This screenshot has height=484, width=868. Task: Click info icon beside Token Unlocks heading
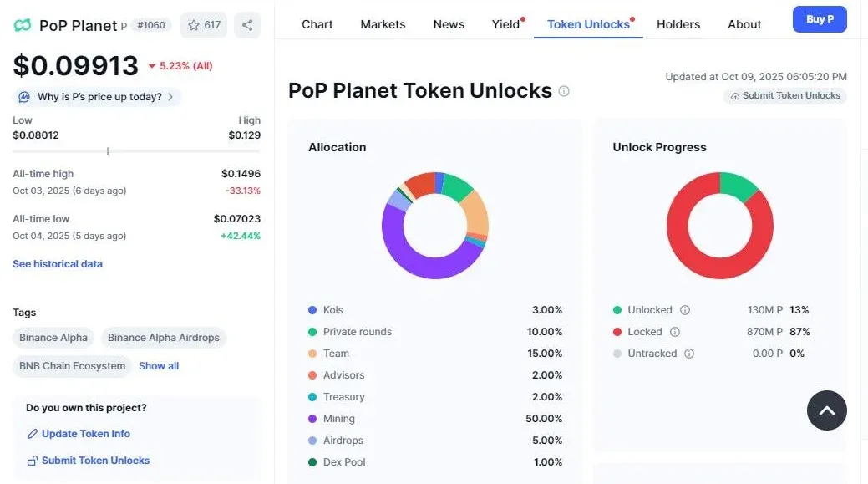click(564, 91)
